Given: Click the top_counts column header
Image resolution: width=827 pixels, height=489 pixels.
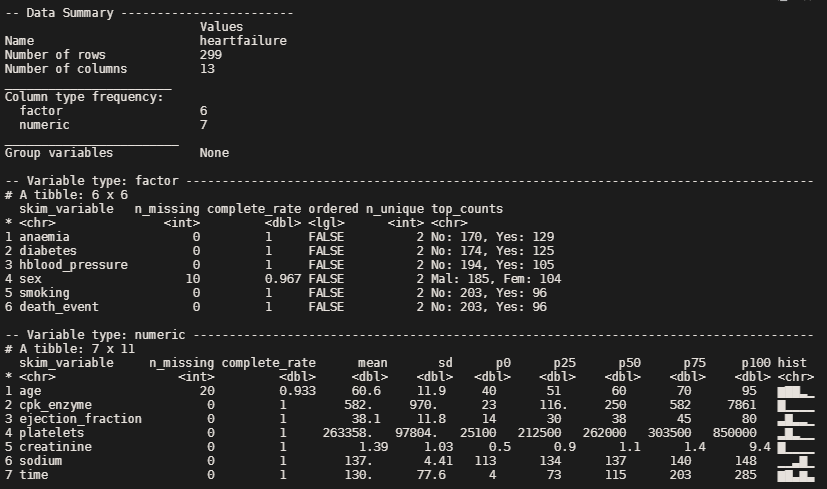Looking at the screenshot, I should tap(467, 209).
